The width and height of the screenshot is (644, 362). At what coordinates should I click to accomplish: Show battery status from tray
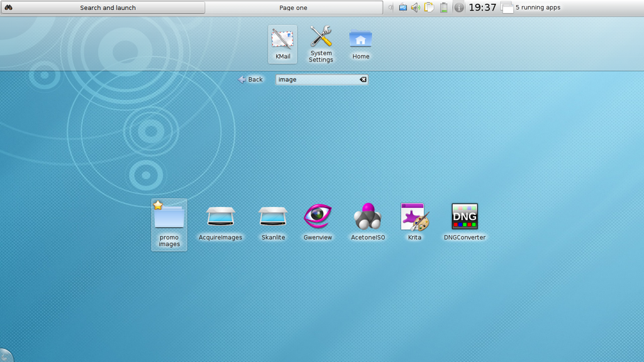click(x=443, y=8)
